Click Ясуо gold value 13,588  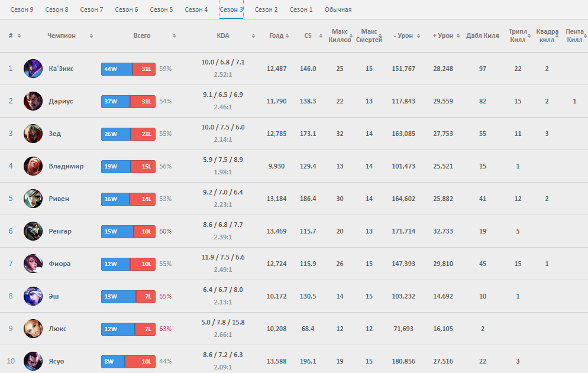tap(277, 361)
